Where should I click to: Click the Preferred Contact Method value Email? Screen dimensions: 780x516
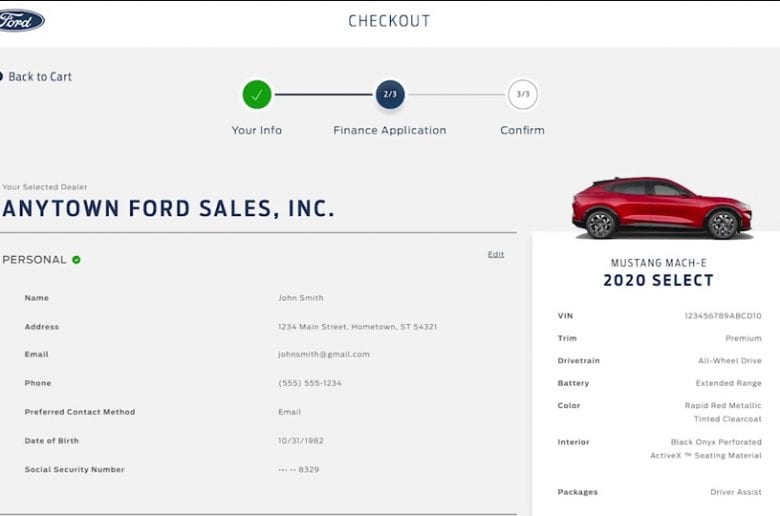(290, 412)
